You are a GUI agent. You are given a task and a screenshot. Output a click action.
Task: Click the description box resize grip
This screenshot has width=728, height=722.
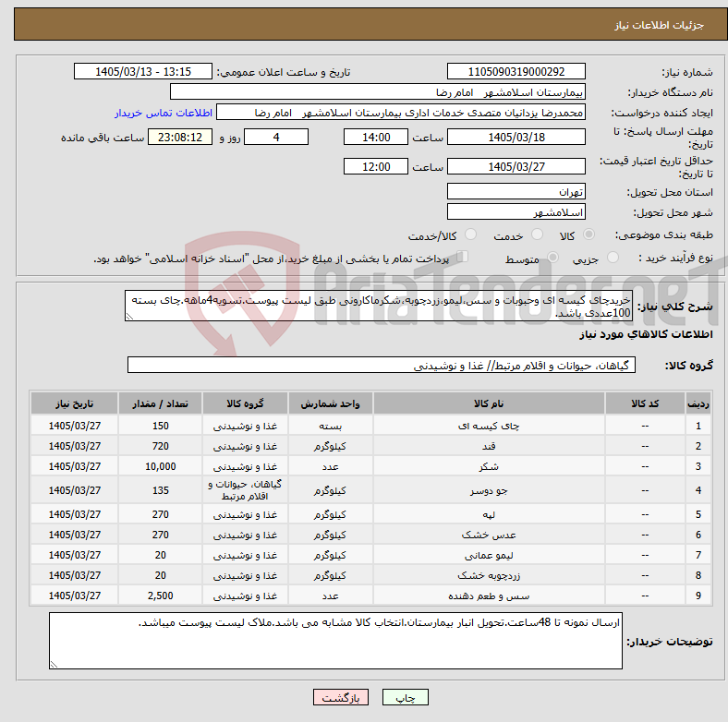click(129, 317)
